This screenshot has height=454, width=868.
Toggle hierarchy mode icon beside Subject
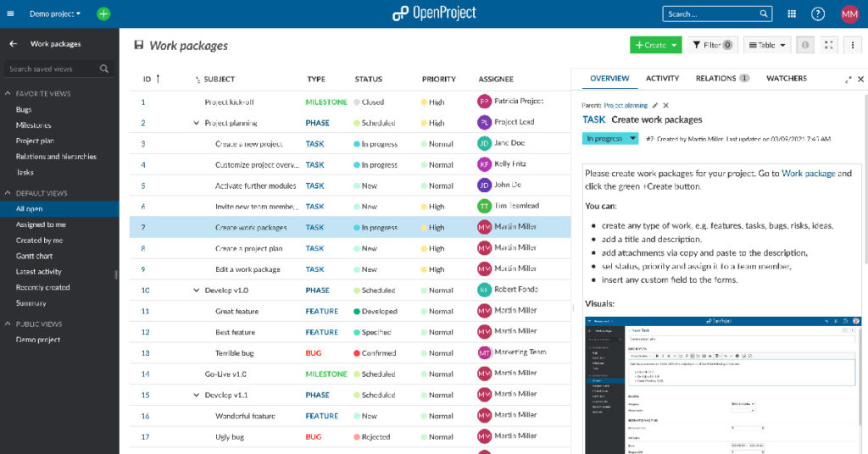pyautogui.click(x=198, y=80)
